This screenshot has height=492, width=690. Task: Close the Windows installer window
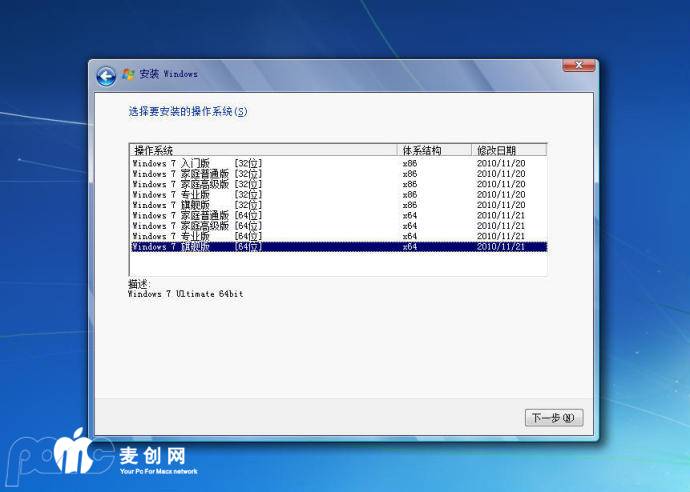[x=578, y=66]
